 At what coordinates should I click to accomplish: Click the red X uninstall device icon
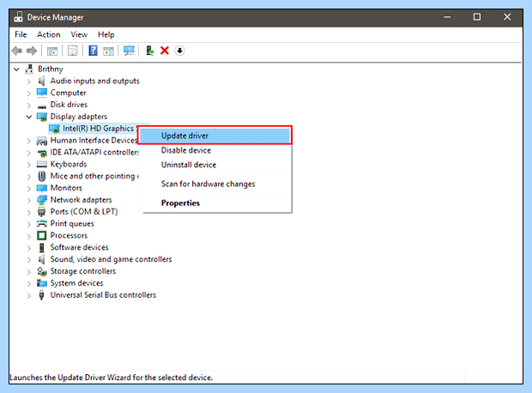(x=165, y=51)
